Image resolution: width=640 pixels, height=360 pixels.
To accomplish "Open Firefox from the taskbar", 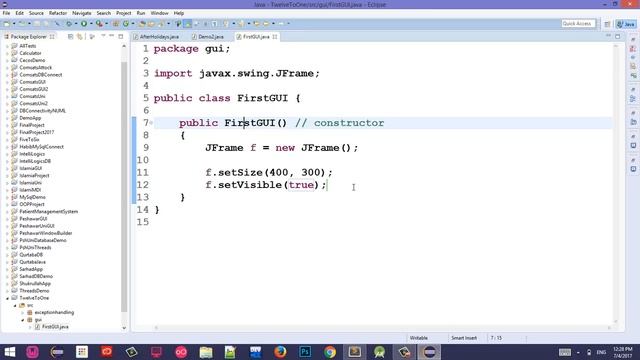I will 280,352.
